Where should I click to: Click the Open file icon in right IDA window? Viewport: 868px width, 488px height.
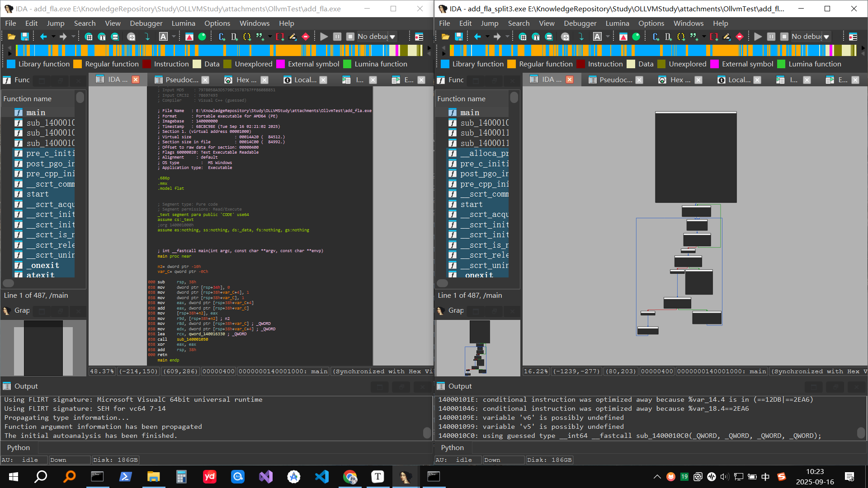(x=445, y=37)
